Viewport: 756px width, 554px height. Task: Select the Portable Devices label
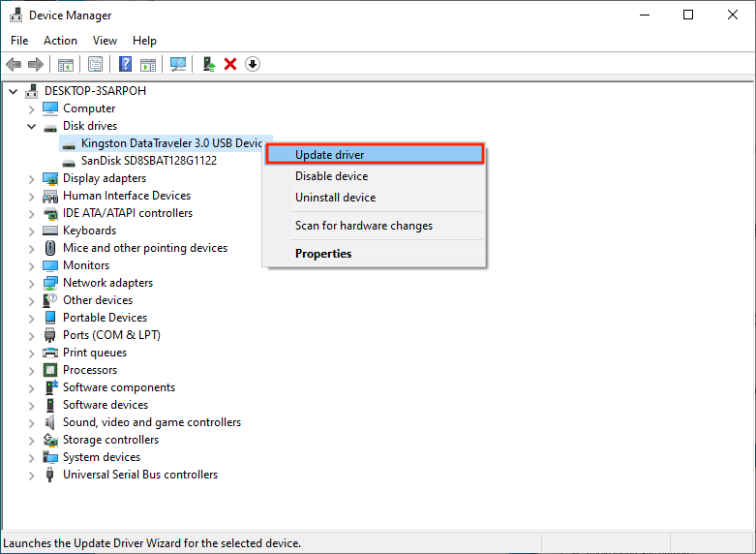pos(105,318)
